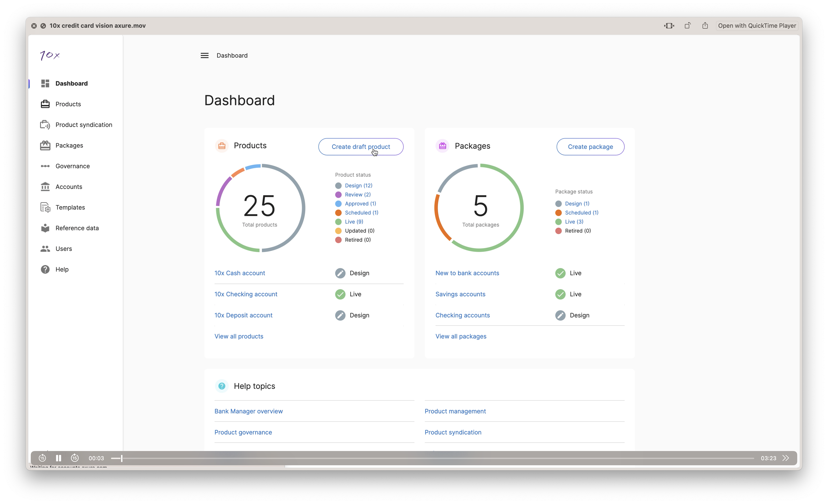
Task: Click the Help question mark icon
Action: pos(45,269)
